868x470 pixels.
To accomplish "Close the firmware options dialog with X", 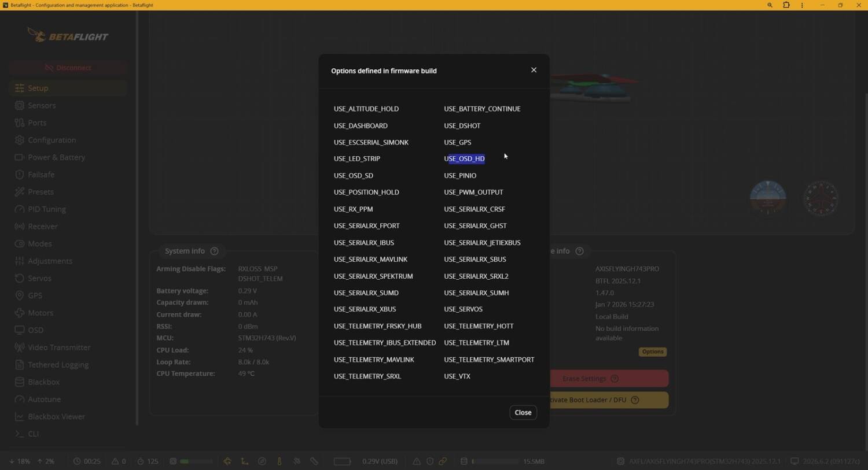I will pyautogui.click(x=534, y=70).
